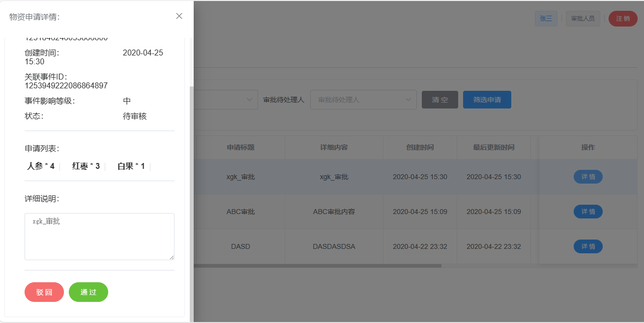Click the 张三 username button
The height and width of the screenshot is (323, 644).
pyautogui.click(x=546, y=19)
